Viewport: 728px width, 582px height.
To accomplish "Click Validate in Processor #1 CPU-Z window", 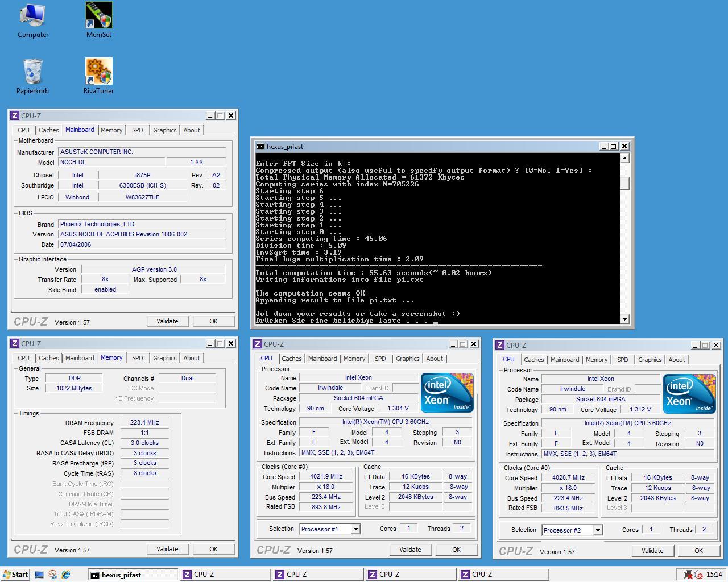I will 410,550.
